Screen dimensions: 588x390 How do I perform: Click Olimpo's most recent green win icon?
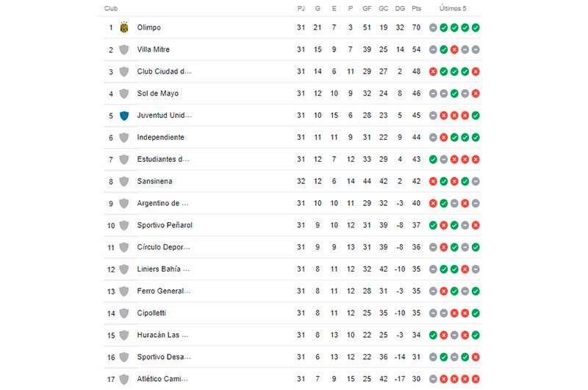[x=476, y=28]
